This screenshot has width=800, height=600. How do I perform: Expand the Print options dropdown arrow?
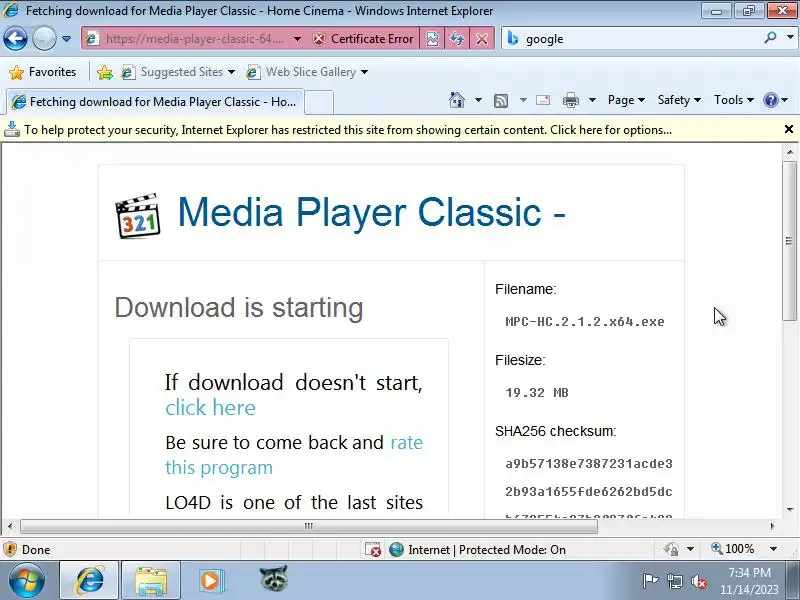pyautogui.click(x=592, y=100)
